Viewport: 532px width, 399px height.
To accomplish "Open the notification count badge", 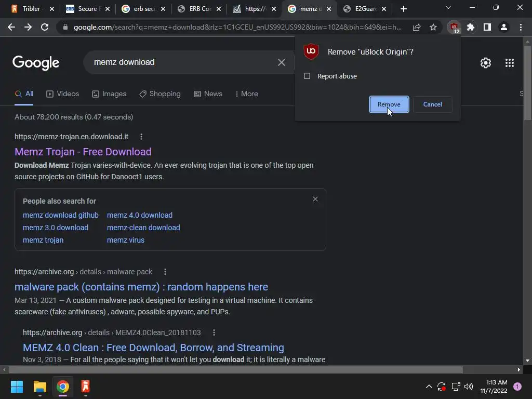I will (517, 387).
